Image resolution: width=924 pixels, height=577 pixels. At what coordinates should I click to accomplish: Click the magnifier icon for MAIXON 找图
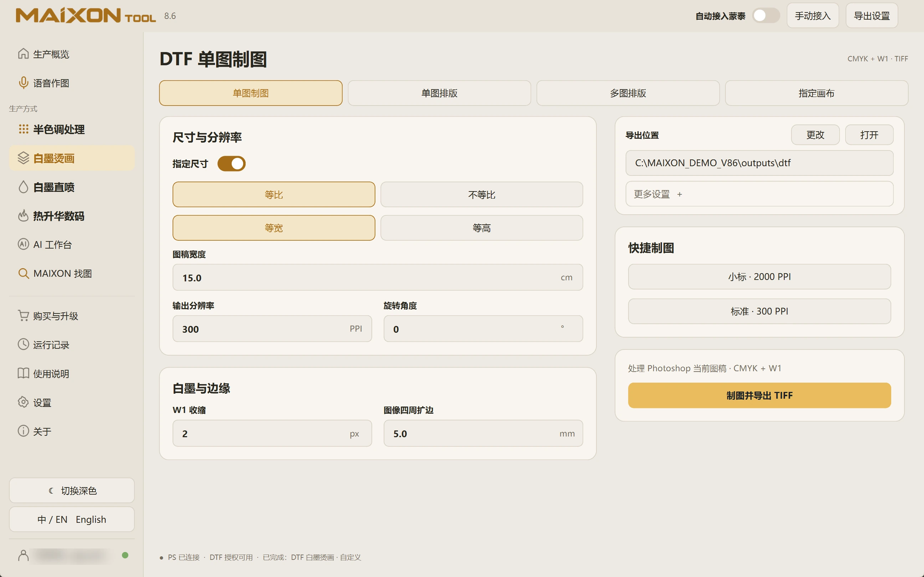point(23,273)
